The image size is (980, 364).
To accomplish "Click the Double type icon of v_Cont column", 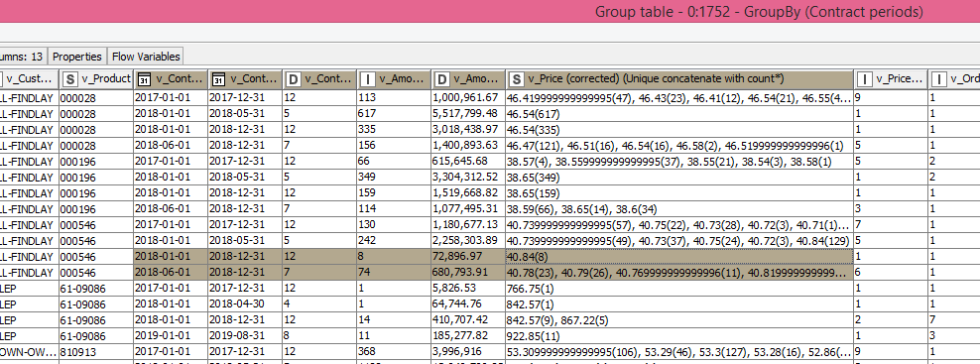I will (x=293, y=78).
